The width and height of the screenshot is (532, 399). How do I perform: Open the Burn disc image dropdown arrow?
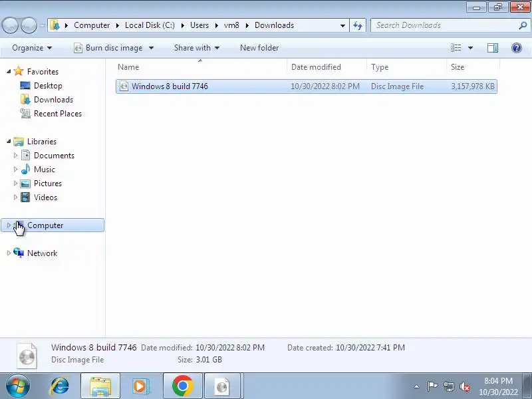pyautogui.click(x=152, y=48)
